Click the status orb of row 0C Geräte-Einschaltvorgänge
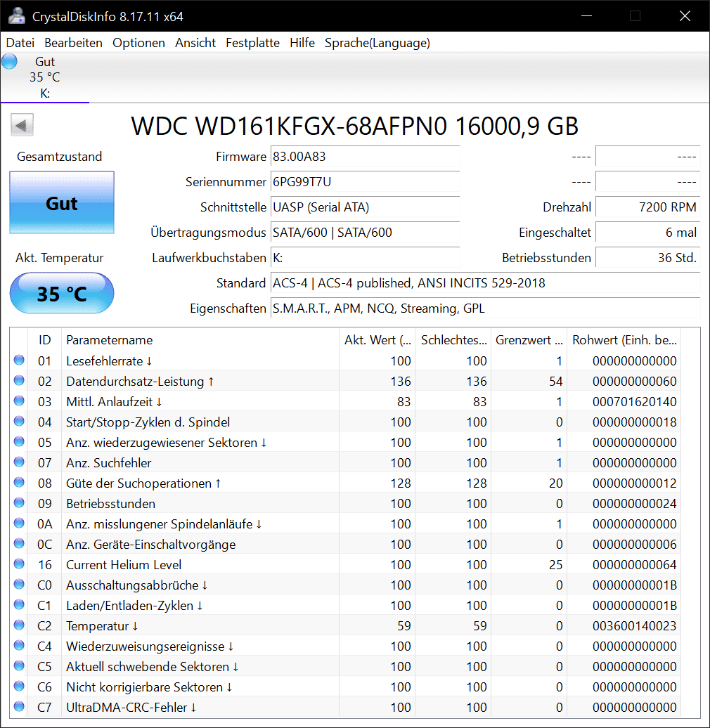 coord(19,543)
